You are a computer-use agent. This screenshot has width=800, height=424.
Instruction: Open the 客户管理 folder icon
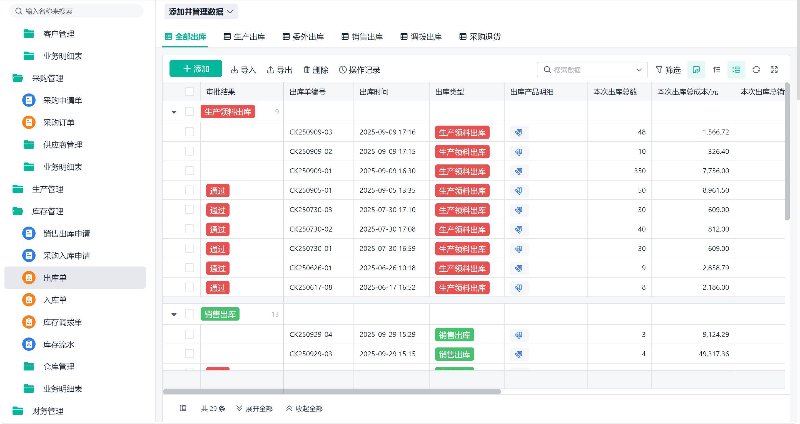point(29,34)
